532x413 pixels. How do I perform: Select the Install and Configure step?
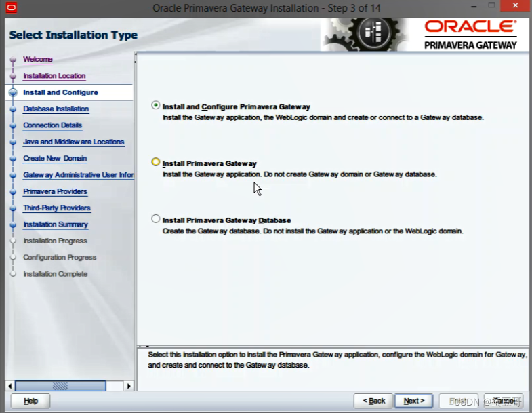[x=60, y=92]
